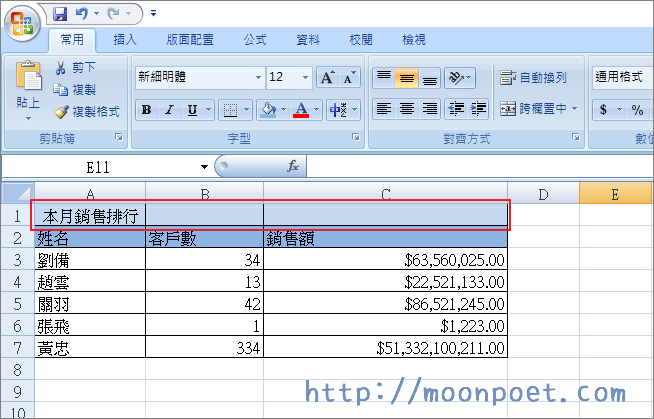Viewport: 654px width, 419px height.
Task: Toggle bold formatting (B)
Action: point(146,110)
